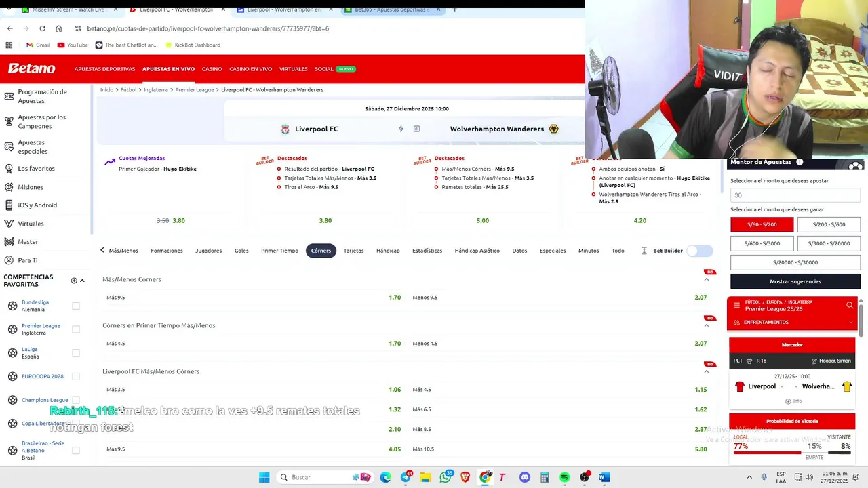Tick the Bundesliga Alemania checkbox

point(76,306)
